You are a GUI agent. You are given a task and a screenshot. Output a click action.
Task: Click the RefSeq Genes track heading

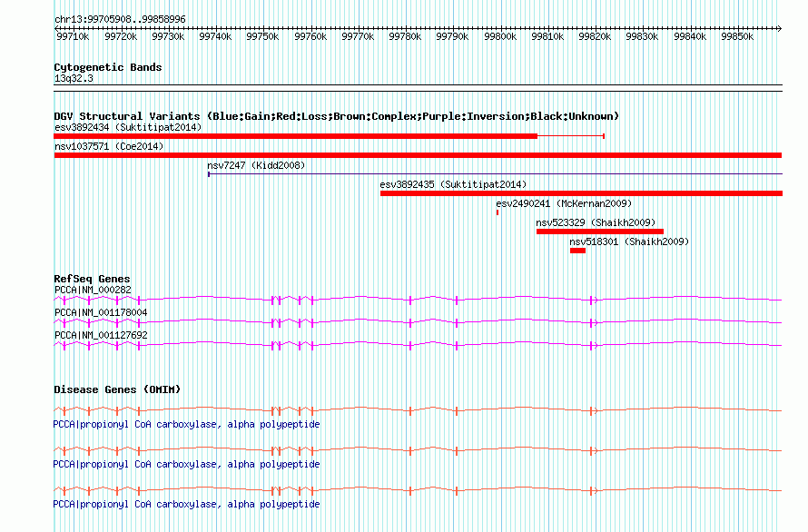(x=92, y=279)
